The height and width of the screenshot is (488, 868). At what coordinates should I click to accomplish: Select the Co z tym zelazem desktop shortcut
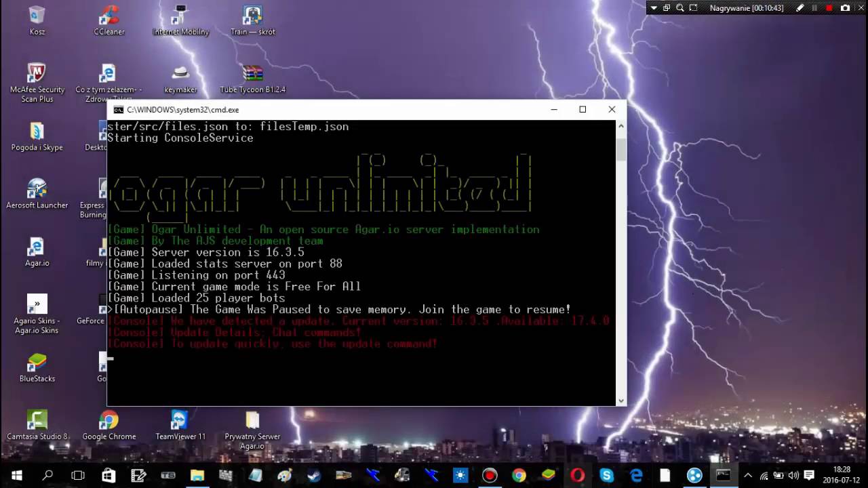pyautogui.click(x=108, y=83)
